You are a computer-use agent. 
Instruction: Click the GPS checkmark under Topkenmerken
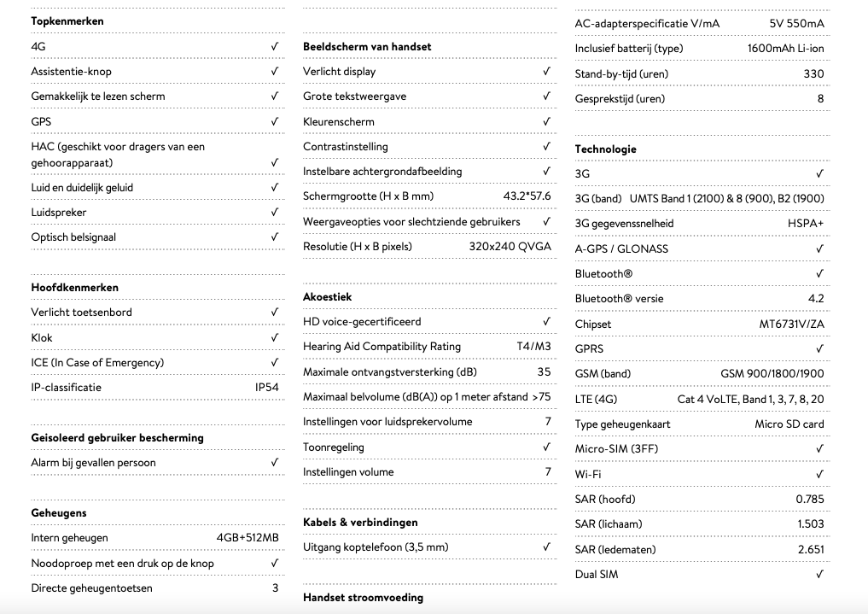275,121
